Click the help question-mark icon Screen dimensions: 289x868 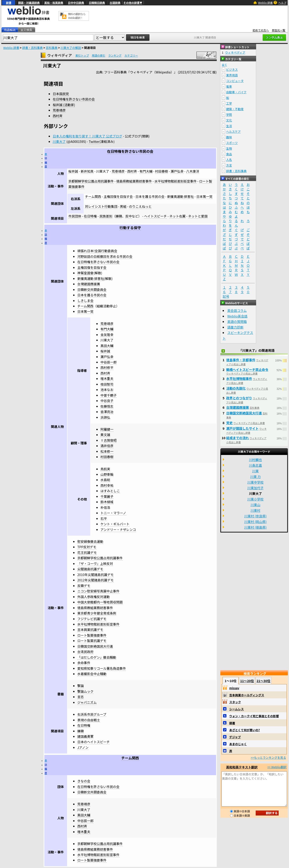click(x=275, y=3)
